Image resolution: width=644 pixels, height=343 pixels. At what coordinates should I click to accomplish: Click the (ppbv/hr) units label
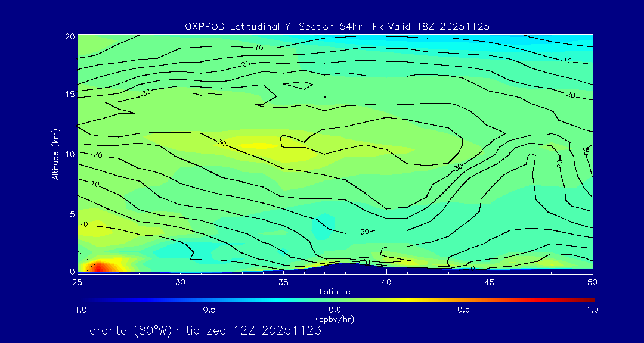click(335, 319)
